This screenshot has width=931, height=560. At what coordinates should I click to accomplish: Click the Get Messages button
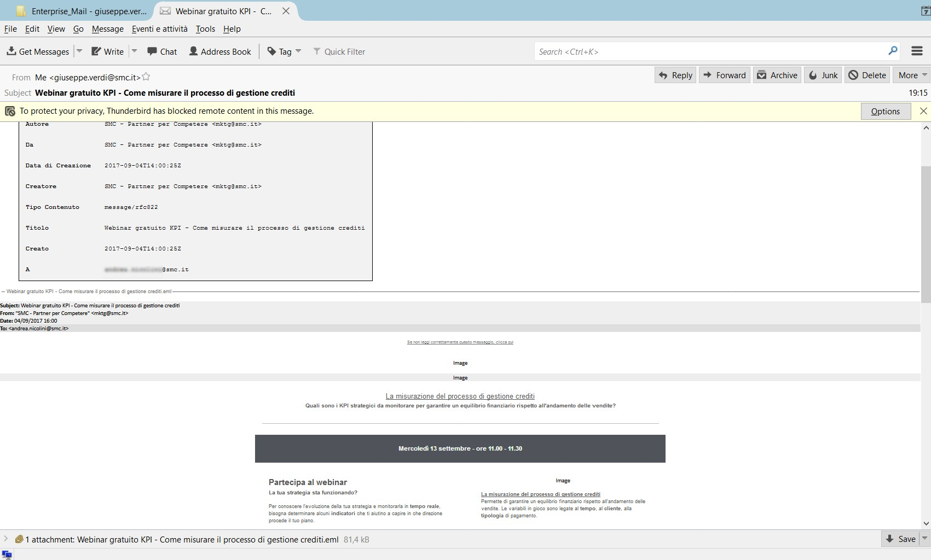click(38, 51)
